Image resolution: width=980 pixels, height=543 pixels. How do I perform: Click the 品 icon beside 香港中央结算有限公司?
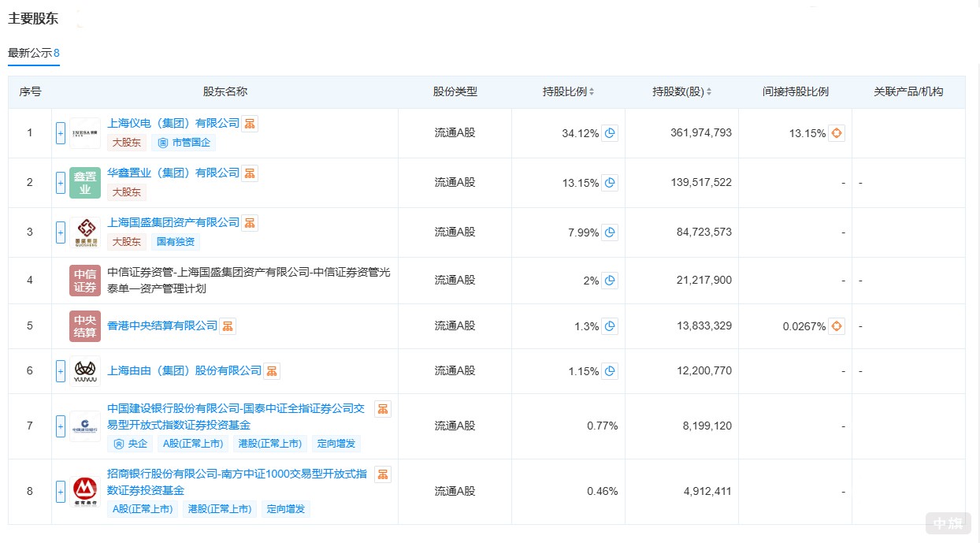227,325
